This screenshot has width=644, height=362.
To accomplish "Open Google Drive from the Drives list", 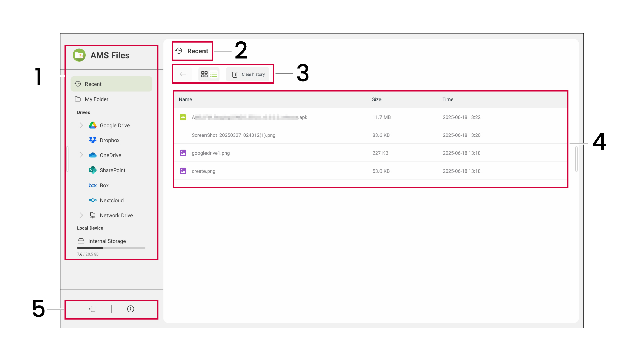I will coord(114,125).
